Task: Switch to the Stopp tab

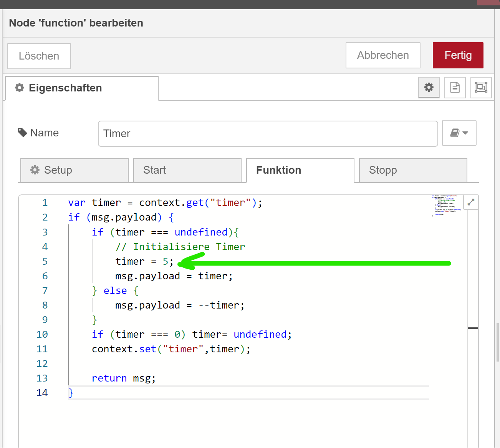Action: click(x=413, y=170)
